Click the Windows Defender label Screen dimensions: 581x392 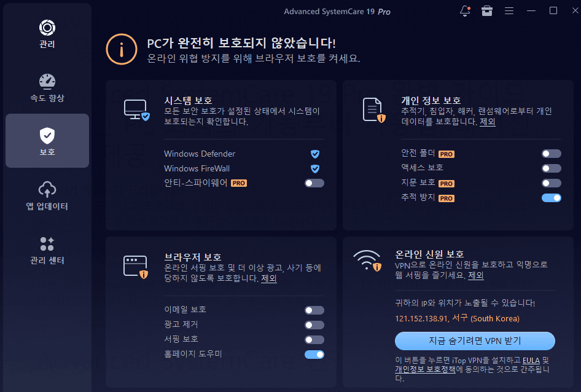point(200,154)
